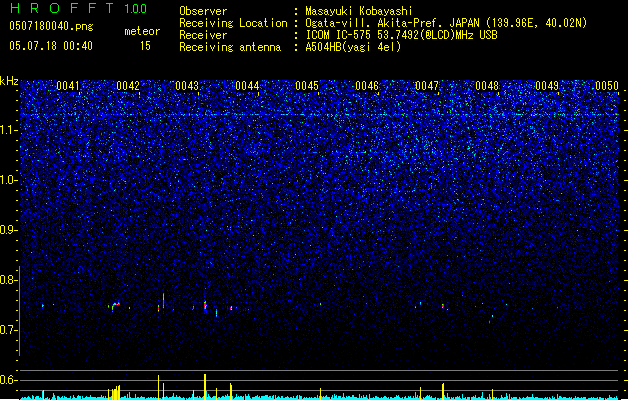This screenshot has width=629, height=400.
Task: Click the 0047 time marker
Action: coord(427,86)
